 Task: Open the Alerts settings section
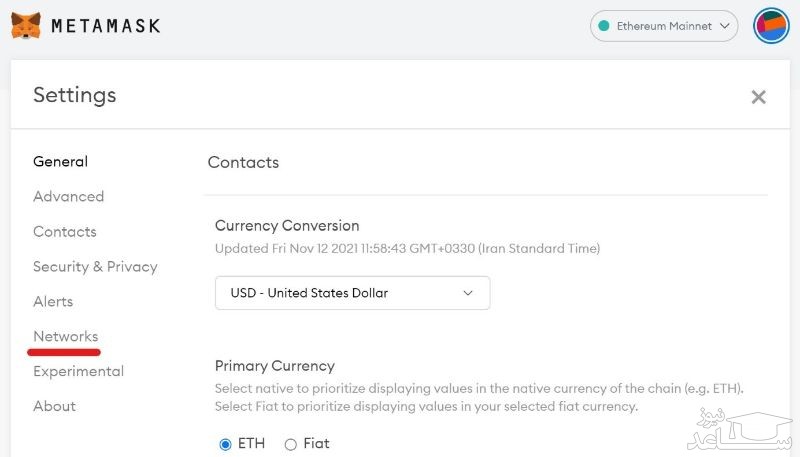(53, 302)
